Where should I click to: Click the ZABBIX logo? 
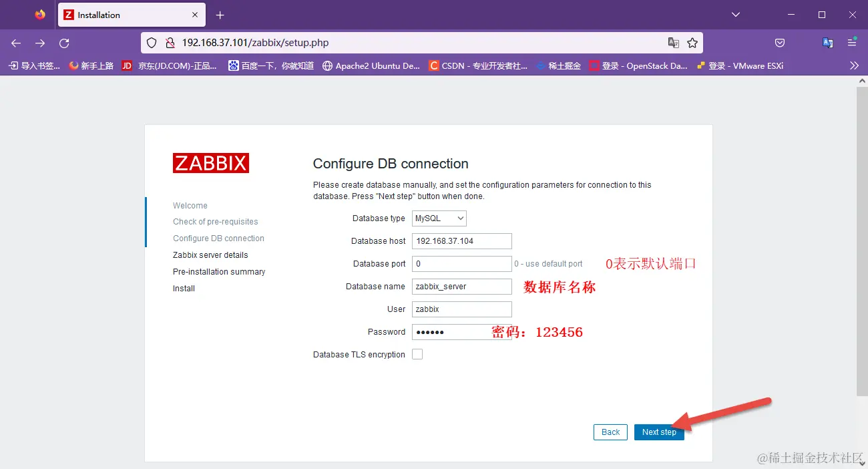(211, 162)
